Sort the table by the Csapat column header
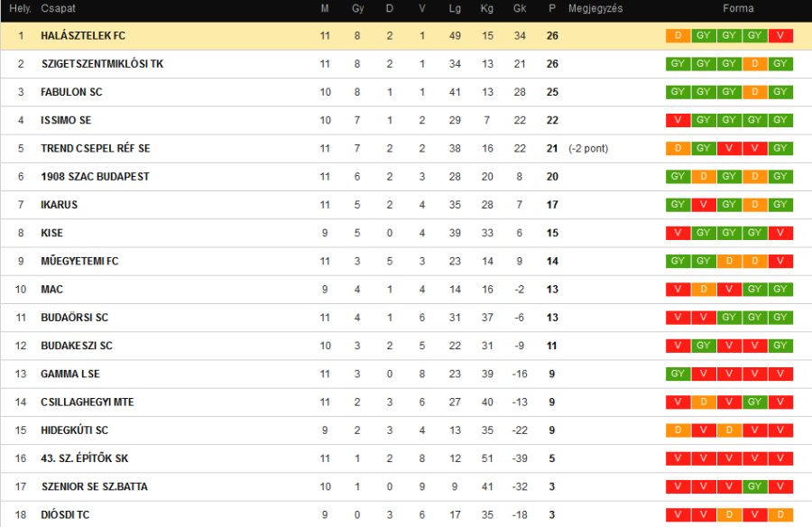This screenshot has height=527, width=812. tap(58, 8)
